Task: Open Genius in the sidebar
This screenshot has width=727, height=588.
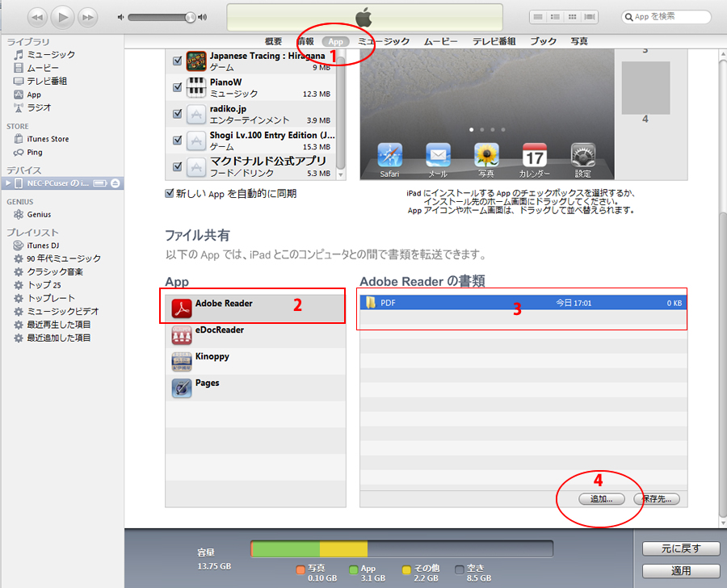Action: 32,214
